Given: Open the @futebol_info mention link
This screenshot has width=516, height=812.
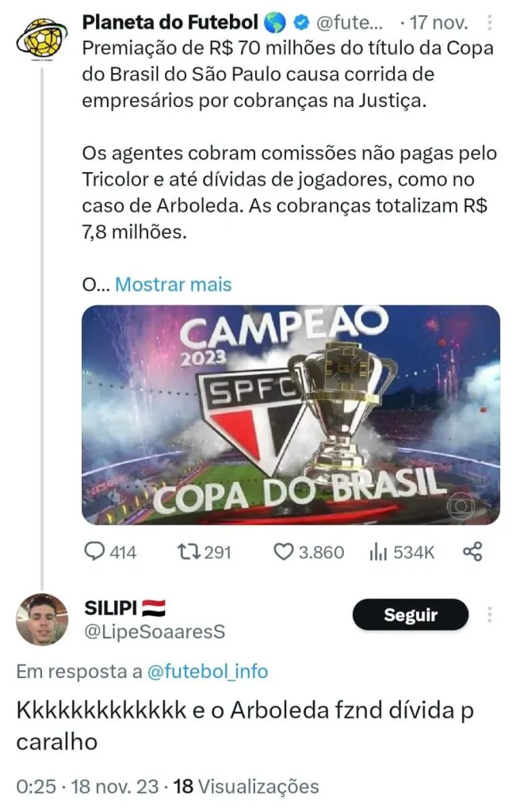Looking at the screenshot, I should point(208,672).
